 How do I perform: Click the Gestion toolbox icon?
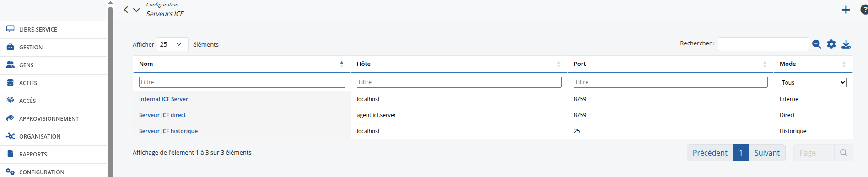[10, 47]
